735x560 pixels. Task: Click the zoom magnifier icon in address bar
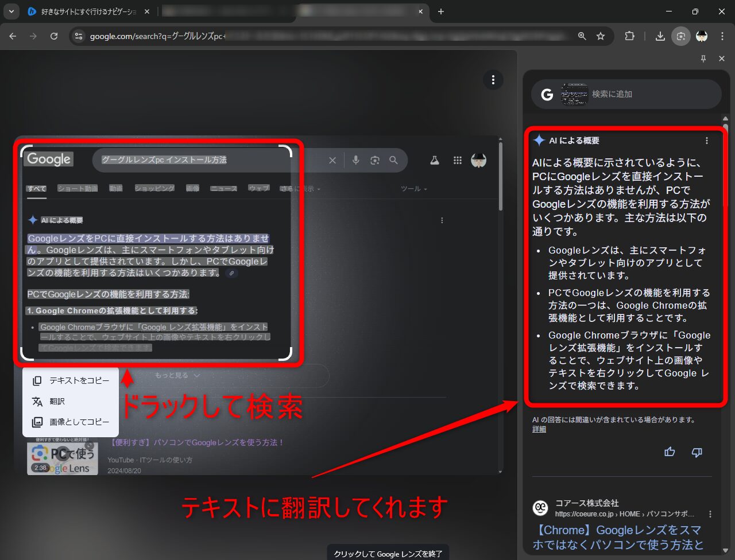tap(582, 36)
